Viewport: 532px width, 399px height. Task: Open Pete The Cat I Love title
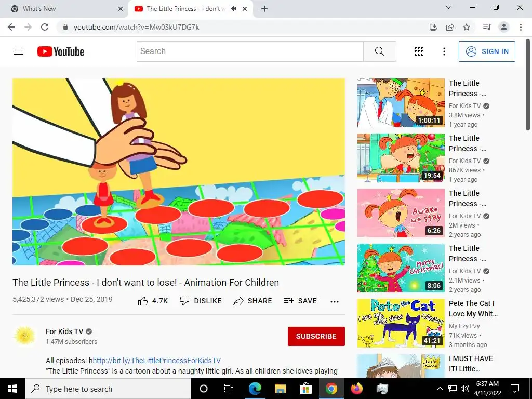(x=473, y=309)
